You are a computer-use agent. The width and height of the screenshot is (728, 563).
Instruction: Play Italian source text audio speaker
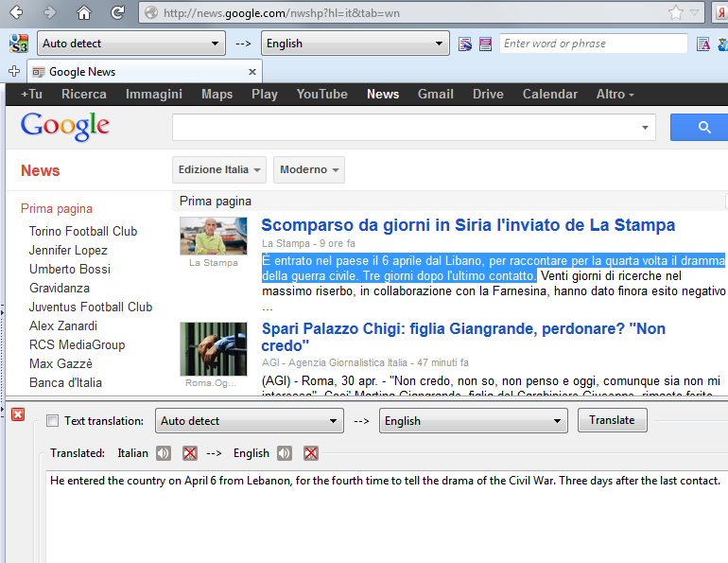(163, 453)
